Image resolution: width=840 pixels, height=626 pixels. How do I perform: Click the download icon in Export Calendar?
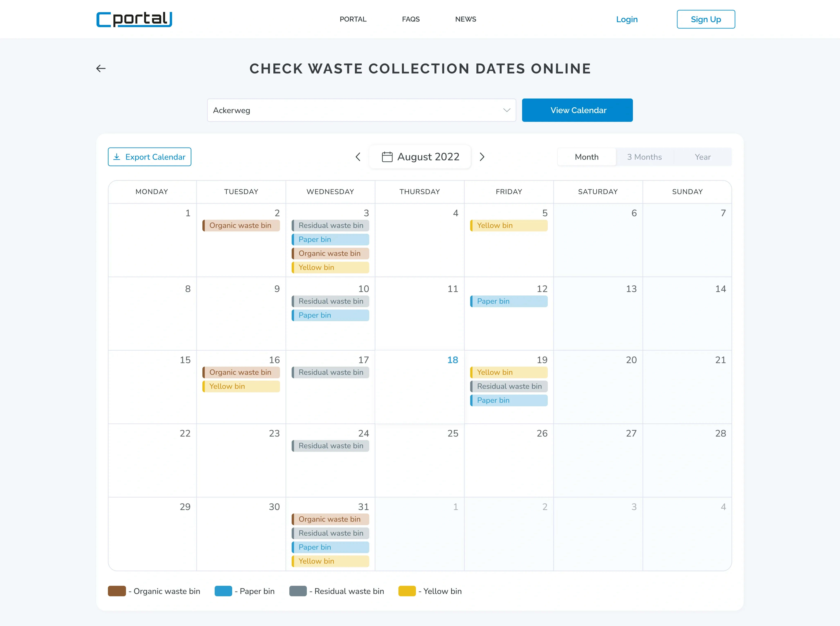click(117, 157)
